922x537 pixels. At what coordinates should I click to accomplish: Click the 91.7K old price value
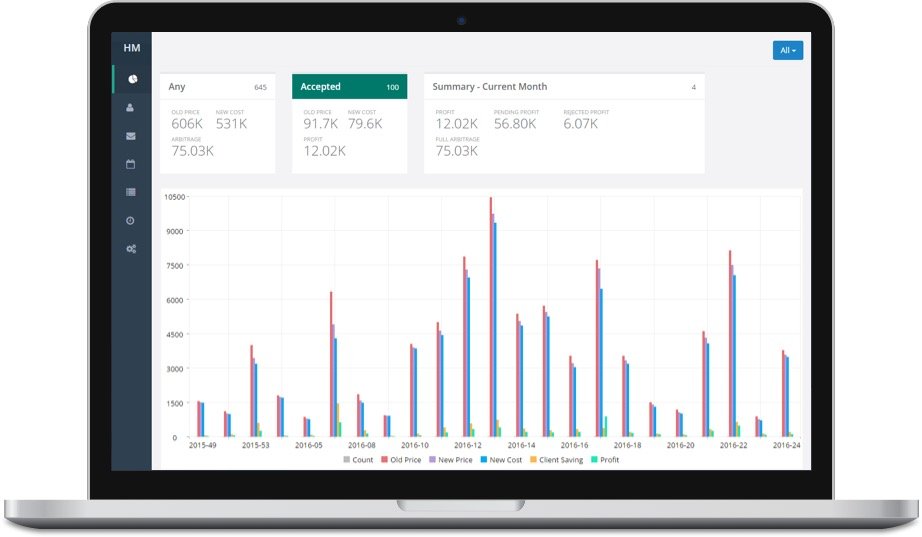point(320,124)
